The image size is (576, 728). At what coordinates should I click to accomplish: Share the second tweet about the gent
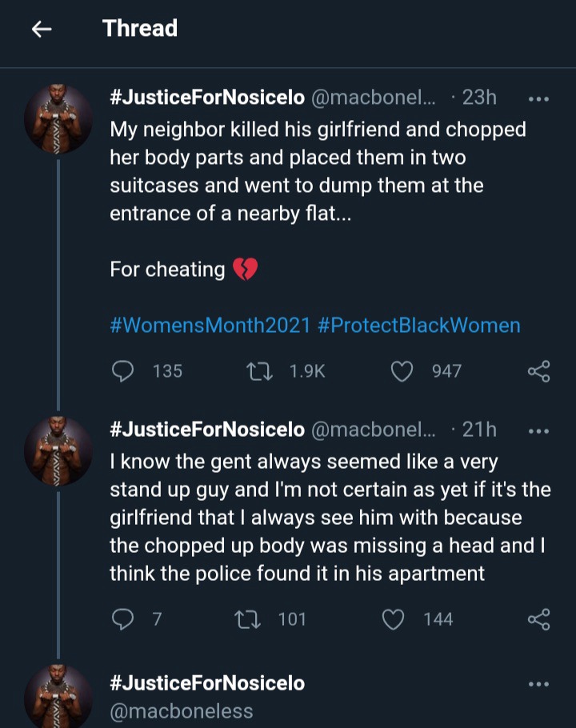(x=539, y=619)
